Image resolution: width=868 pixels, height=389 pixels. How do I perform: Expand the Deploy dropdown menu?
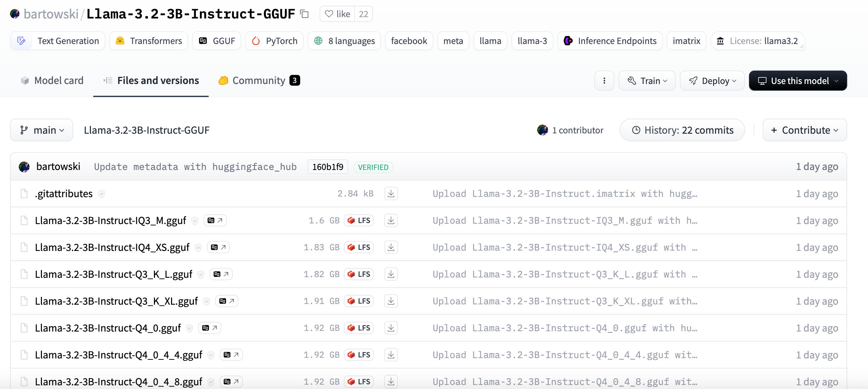(712, 81)
